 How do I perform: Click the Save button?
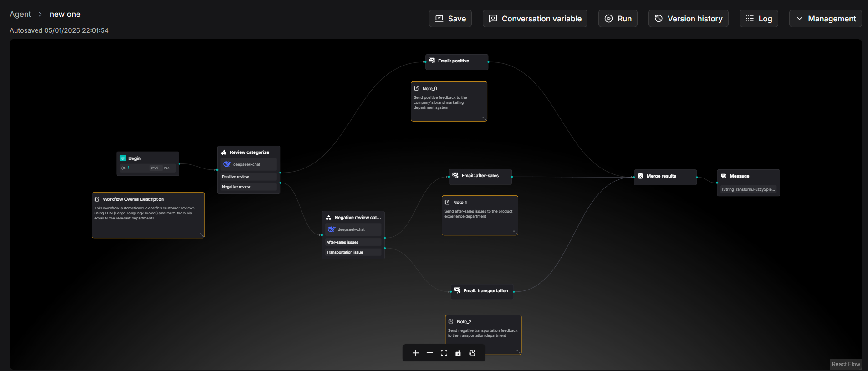[x=450, y=19]
